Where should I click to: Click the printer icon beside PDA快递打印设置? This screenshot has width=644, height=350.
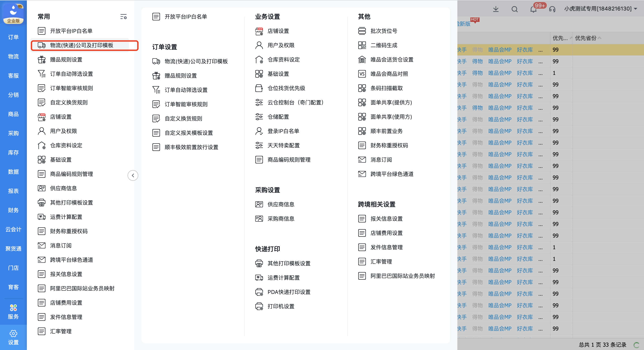click(259, 292)
